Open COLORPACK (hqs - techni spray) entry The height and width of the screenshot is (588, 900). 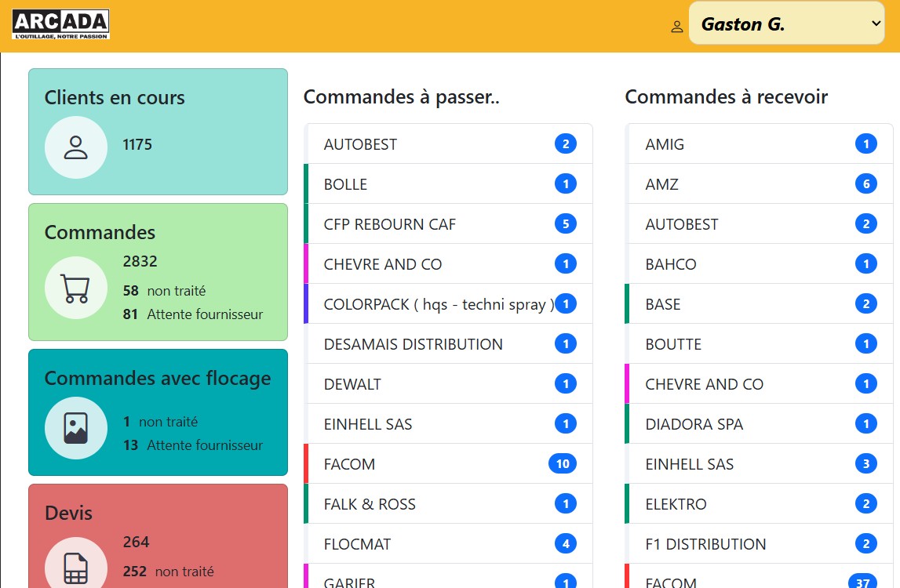click(438, 304)
